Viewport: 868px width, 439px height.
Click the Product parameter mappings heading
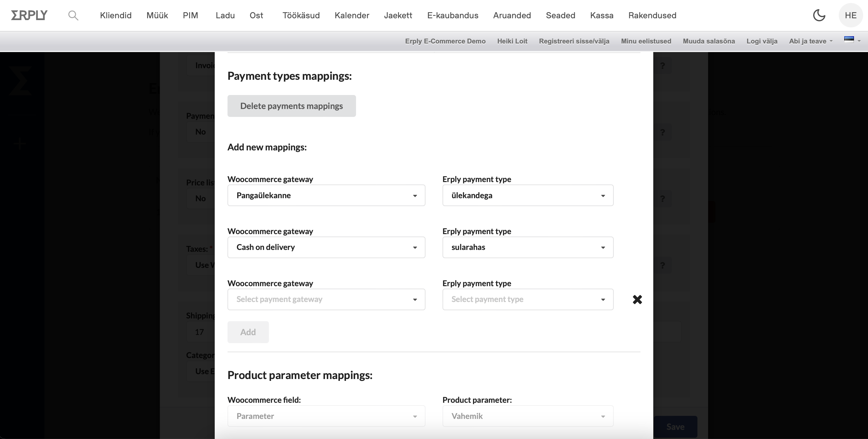[300, 375]
